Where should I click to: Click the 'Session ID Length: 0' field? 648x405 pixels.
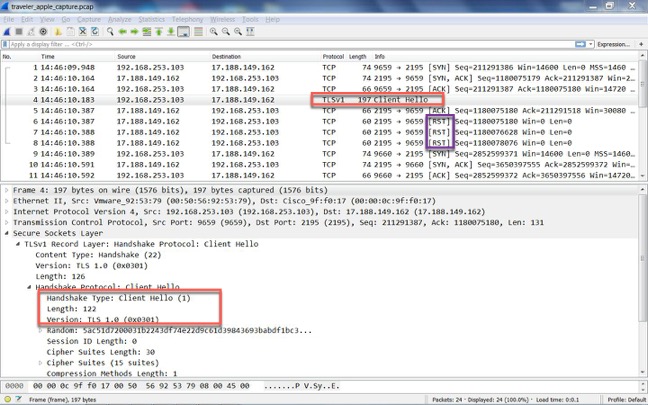92,341
